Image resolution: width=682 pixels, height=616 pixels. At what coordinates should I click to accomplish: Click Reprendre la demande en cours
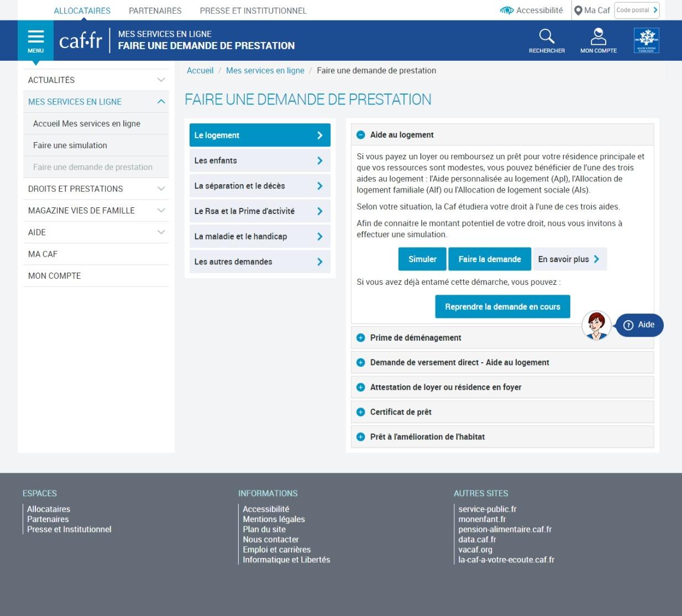(502, 306)
